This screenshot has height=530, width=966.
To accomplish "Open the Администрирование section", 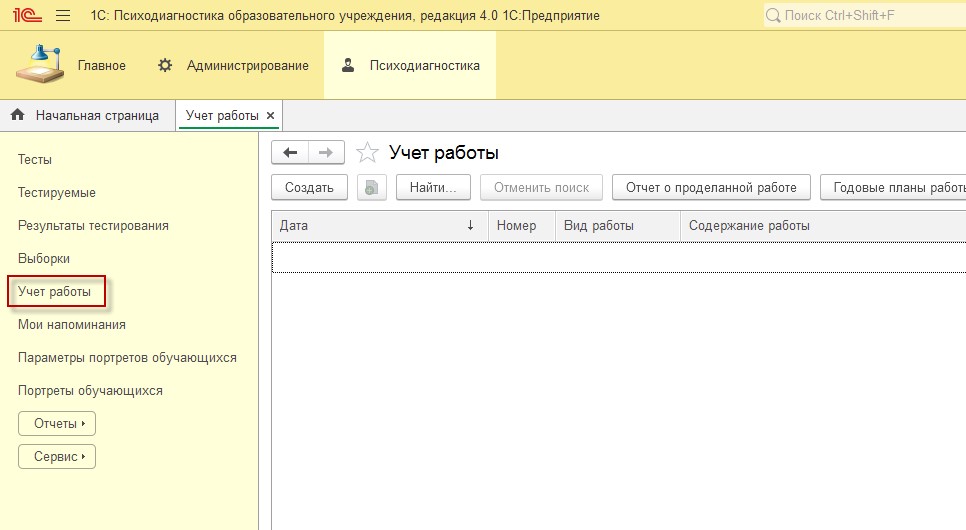I will [x=248, y=65].
